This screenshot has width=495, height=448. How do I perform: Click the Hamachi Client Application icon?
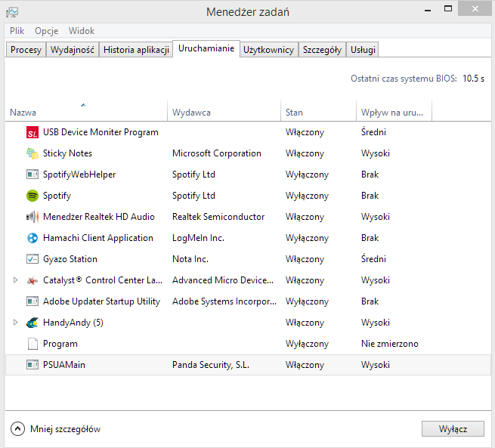click(32, 238)
